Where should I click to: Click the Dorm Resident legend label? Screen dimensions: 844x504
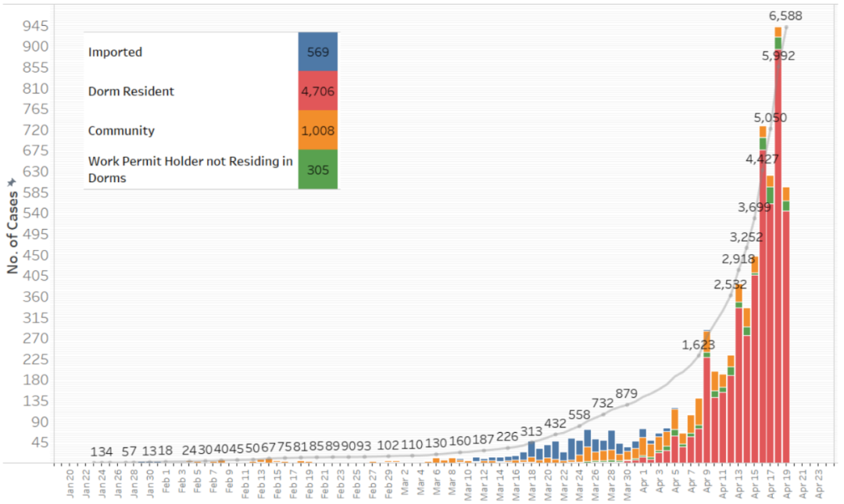131,91
